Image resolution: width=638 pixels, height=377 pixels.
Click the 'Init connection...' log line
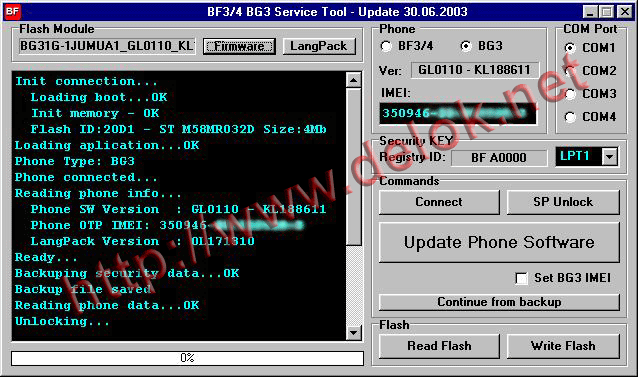86,81
